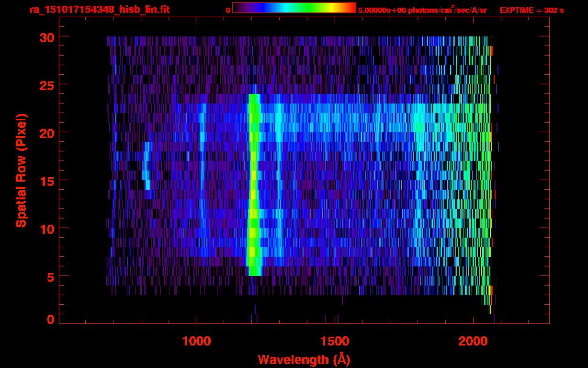588x368 pixels.
Task: Click the 1000 wavelength tick label
Action: 196,341
